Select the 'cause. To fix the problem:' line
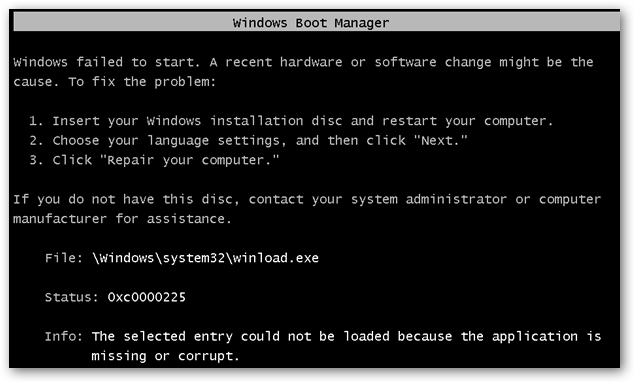Image resolution: width=634 pixels, height=382 pixels. pos(114,82)
